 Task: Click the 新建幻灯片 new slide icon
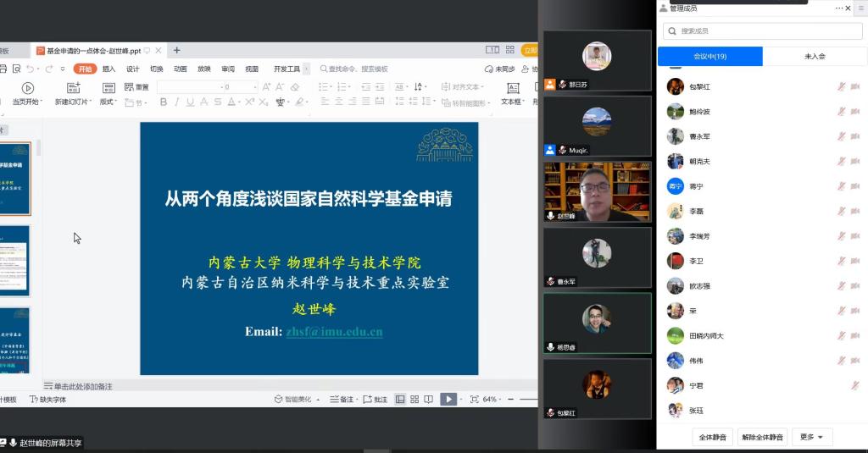pos(73,88)
